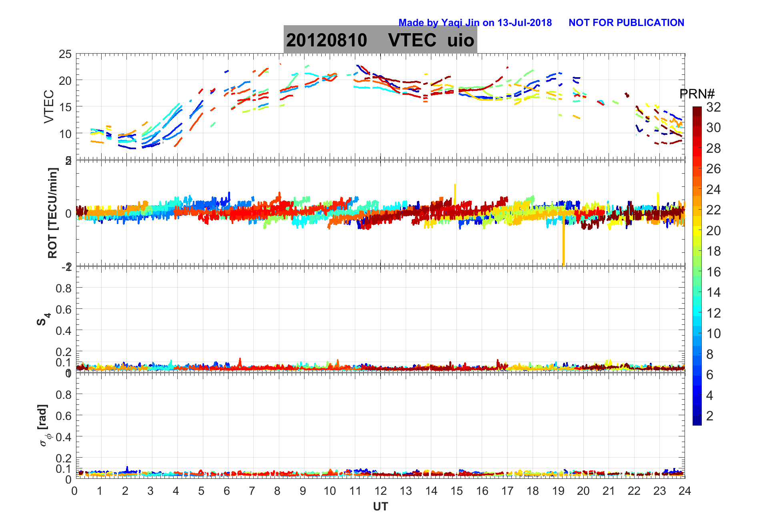Click colorbar tick label '12'
The height and width of the screenshot is (532, 761).
[x=713, y=313]
